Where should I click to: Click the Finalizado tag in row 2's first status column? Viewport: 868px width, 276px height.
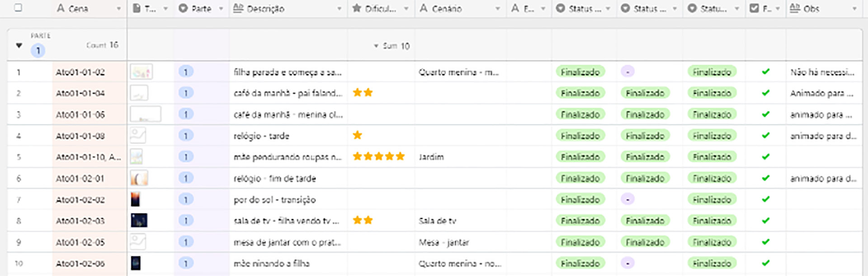coord(580,93)
